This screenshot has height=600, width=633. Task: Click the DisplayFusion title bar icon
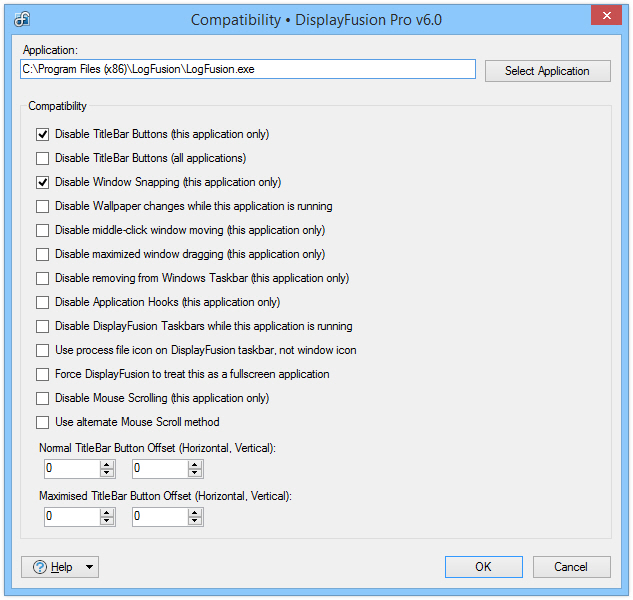(22, 19)
